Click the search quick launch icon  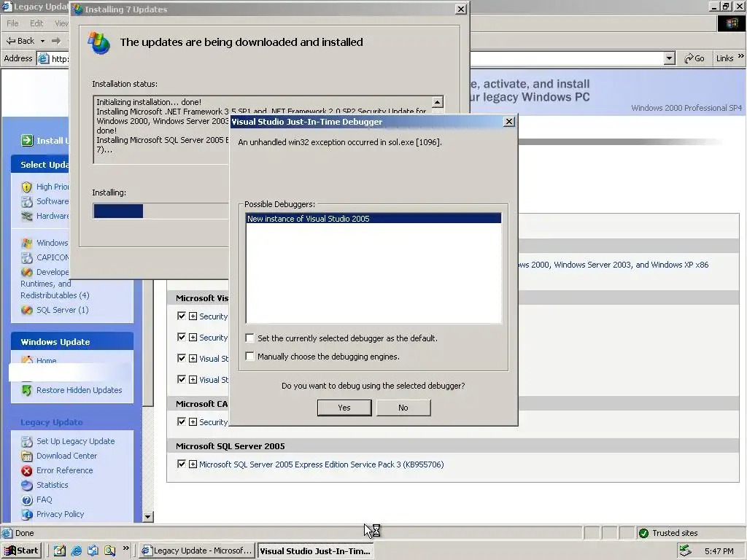(109, 551)
